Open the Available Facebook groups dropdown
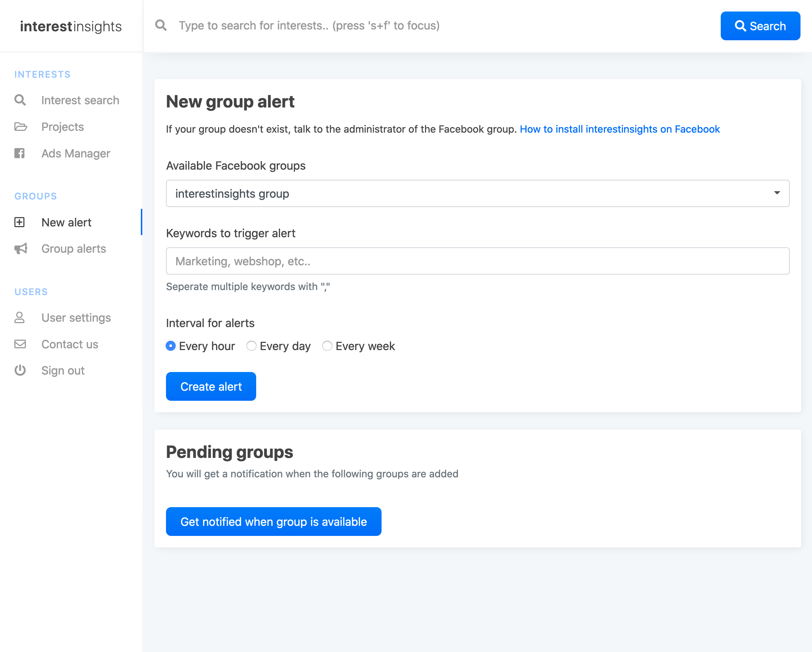 click(477, 193)
